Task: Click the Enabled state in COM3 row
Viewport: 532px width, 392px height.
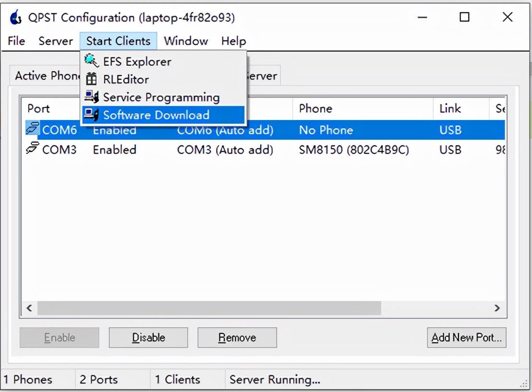Action: pos(115,150)
